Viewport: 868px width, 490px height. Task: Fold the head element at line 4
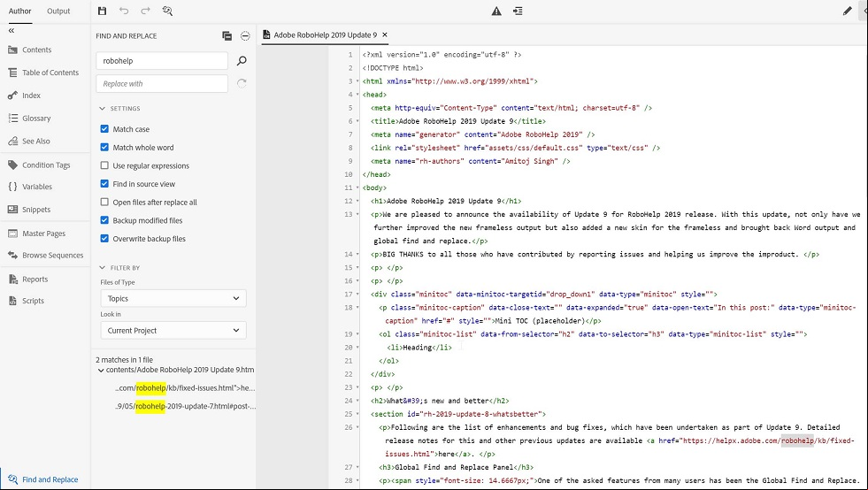pyautogui.click(x=357, y=95)
